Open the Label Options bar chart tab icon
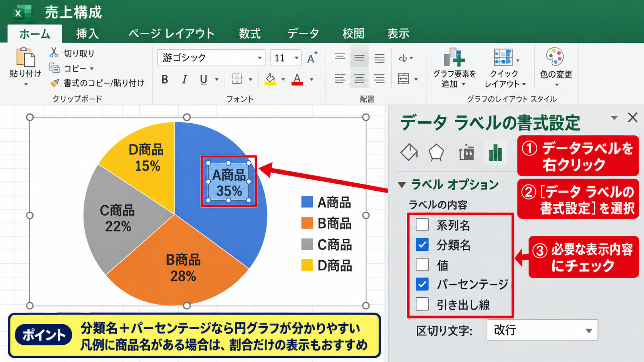The height and width of the screenshot is (362, 644). (x=495, y=153)
